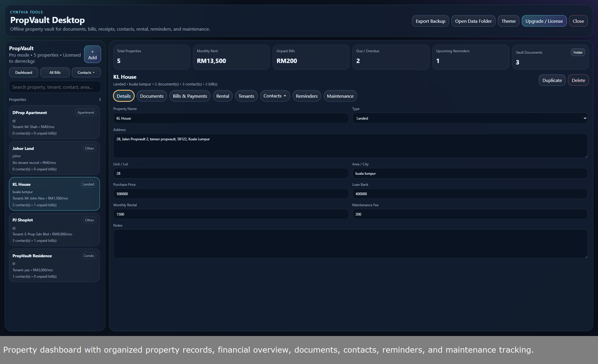
Task: Click the Export Backup button
Action: (x=430, y=21)
